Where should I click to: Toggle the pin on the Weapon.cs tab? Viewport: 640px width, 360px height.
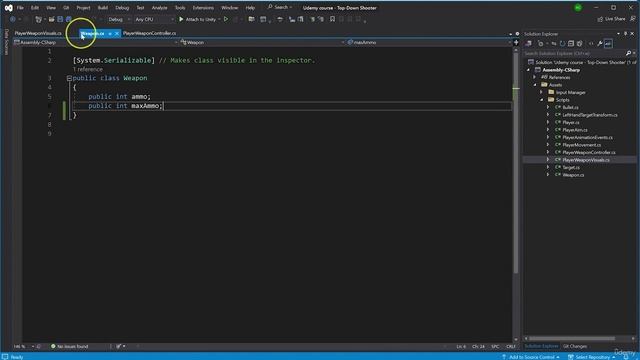click(110, 33)
